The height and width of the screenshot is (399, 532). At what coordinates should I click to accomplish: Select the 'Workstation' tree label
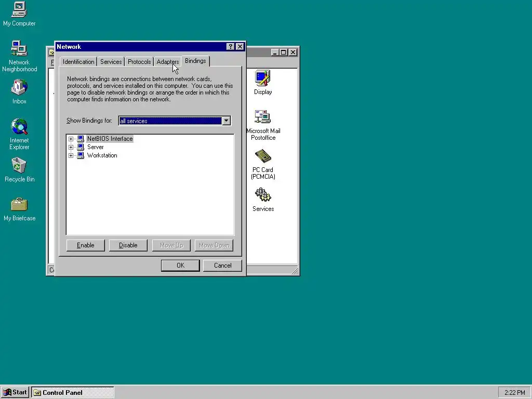click(x=102, y=155)
